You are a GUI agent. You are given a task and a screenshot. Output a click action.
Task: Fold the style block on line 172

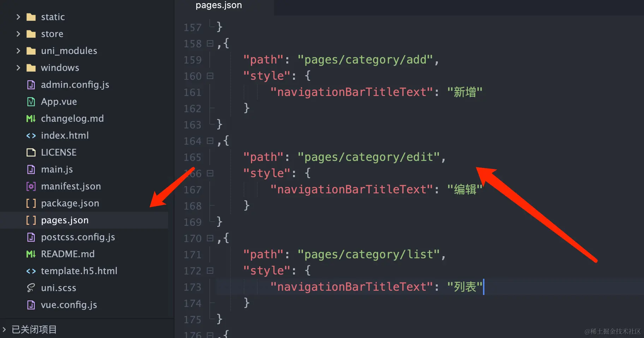[x=210, y=271]
